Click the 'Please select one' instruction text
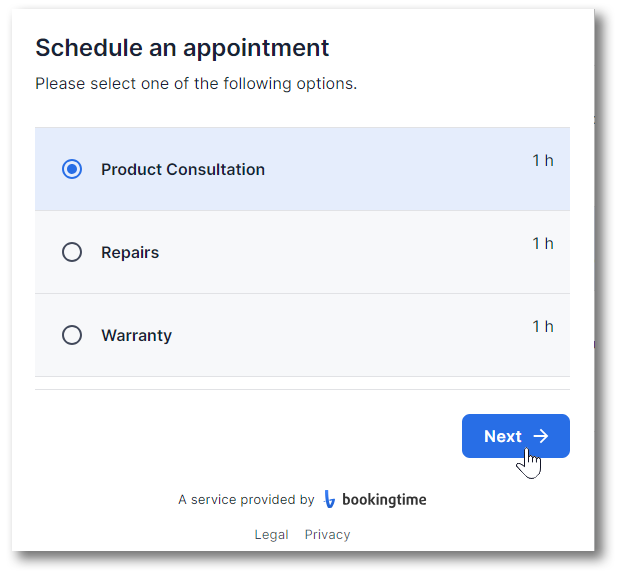The image size is (619, 577). [x=196, y=84]
